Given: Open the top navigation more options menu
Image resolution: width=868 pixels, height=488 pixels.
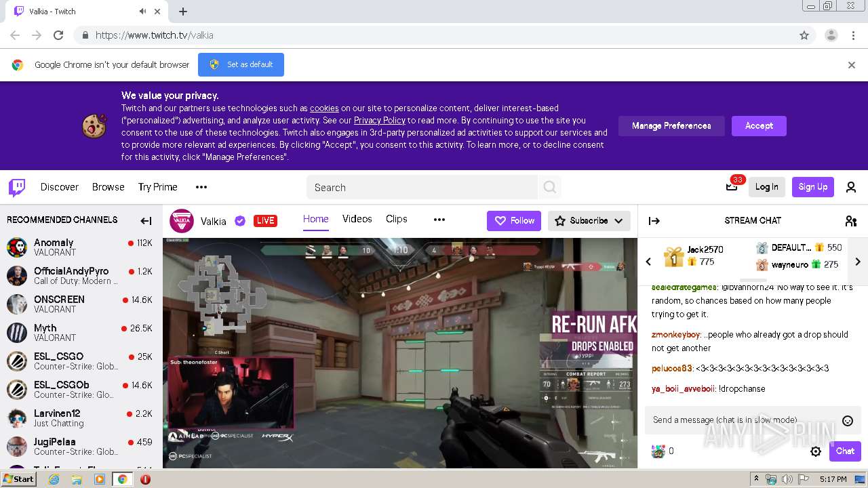Looking at the screenshot, I should (201, 187).
